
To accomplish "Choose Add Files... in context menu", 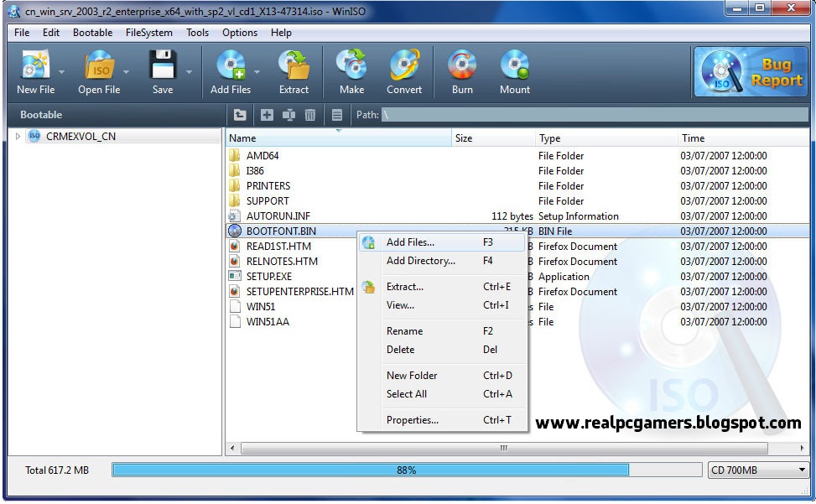I will tap(442, 242).
